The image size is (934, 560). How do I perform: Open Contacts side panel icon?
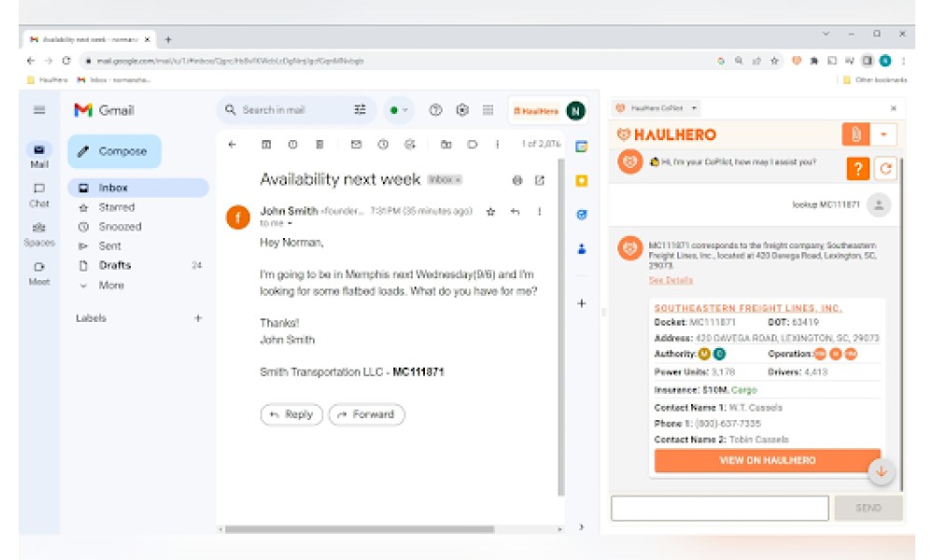[x=582, y=249]
